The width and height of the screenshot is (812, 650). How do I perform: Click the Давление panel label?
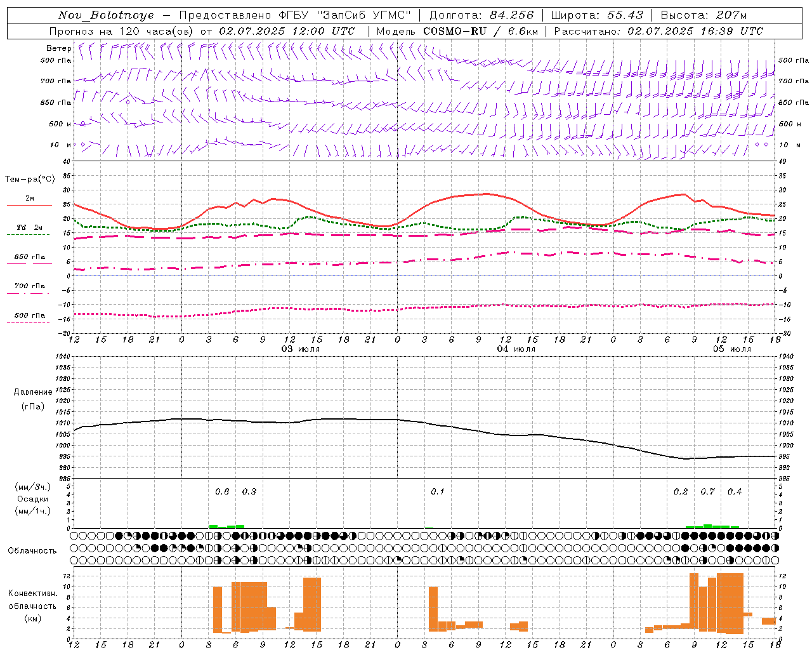(x=33, y=392)
